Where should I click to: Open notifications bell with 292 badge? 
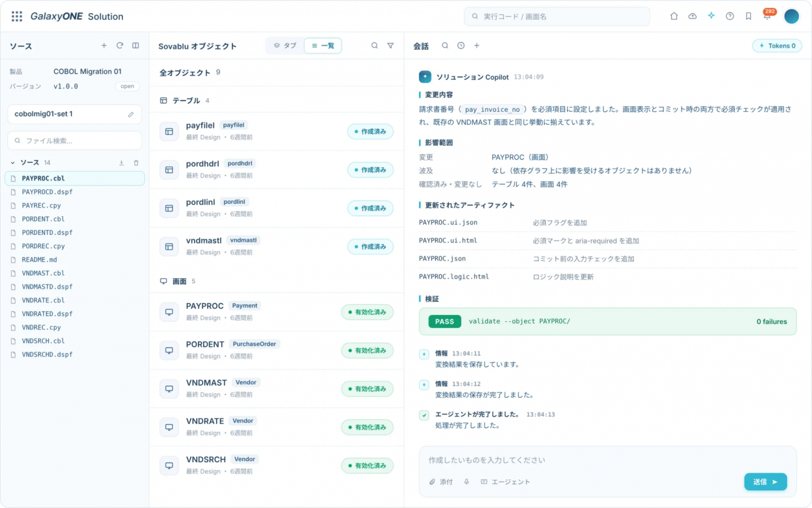(x=768, y=16)
